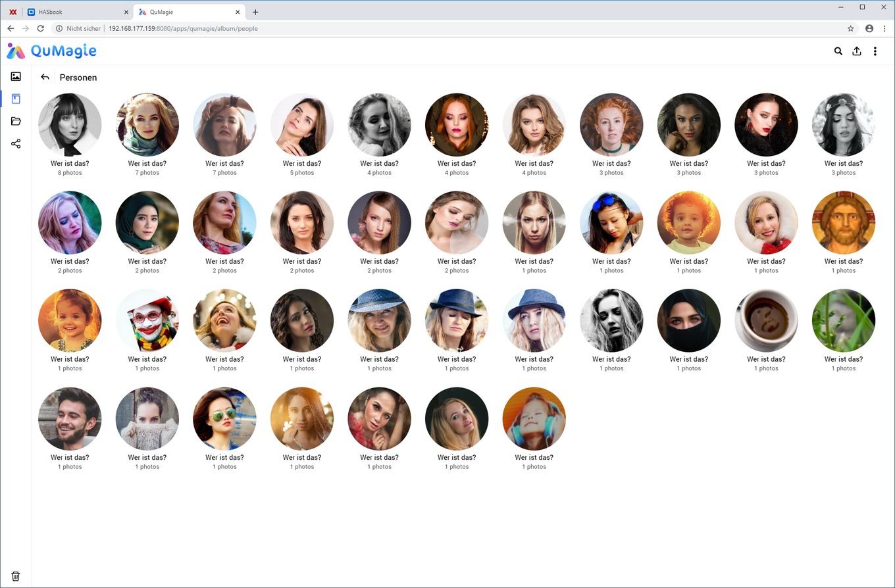Bookmark this page with star icon
This screenshot has width=895, height=588.
(850, 28)
